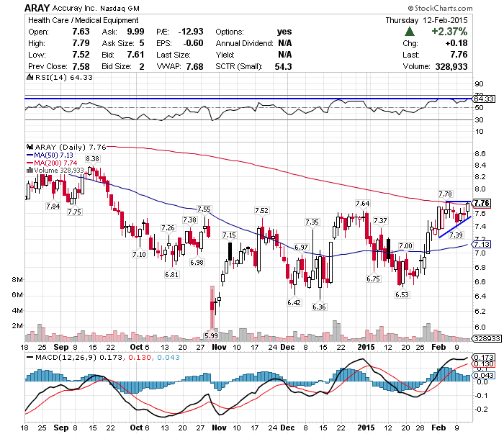Click the Nasdaq GM exchange label
The height and width of the screenshot is (434, 504).
(120, 9)
